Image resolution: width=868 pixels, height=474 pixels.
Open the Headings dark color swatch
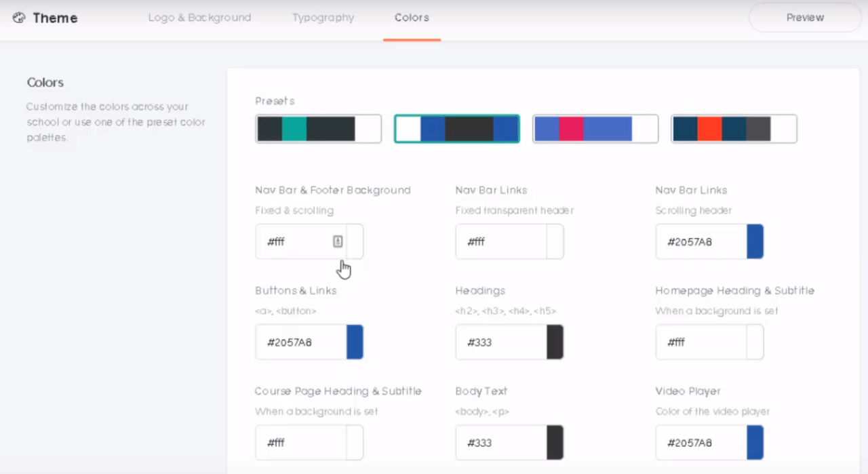pos(555,342)
